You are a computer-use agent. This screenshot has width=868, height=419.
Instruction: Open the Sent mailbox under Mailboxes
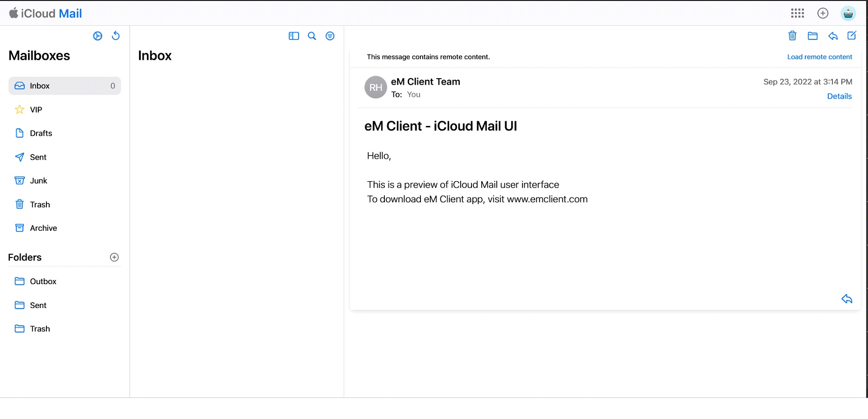[65, 157]
